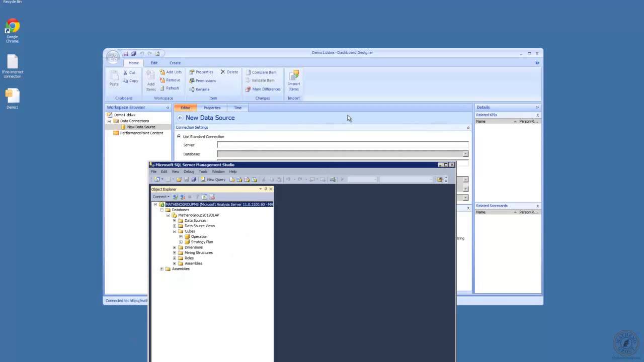Image resolution: width=644 pixels, height=362 pixels.
Task: Click the Object Explorer pin icon
Action: [x=266, y=189]
